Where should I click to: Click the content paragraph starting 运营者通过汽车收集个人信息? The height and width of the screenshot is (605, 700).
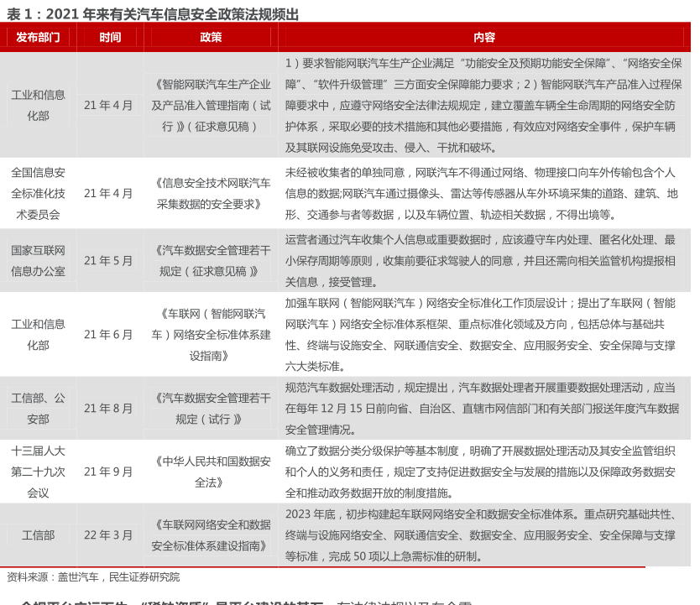coord(480,261)
